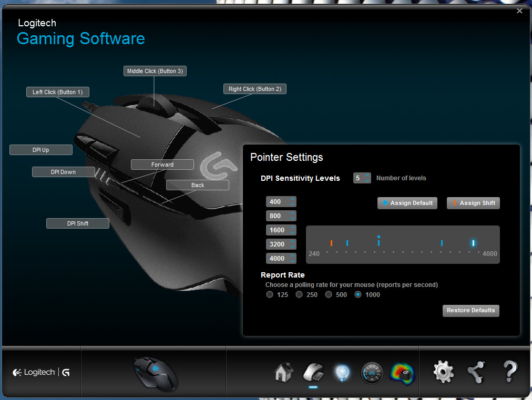Open the Home screen icon
This screenshot has height=400, width=532.
tap(284, 372)
